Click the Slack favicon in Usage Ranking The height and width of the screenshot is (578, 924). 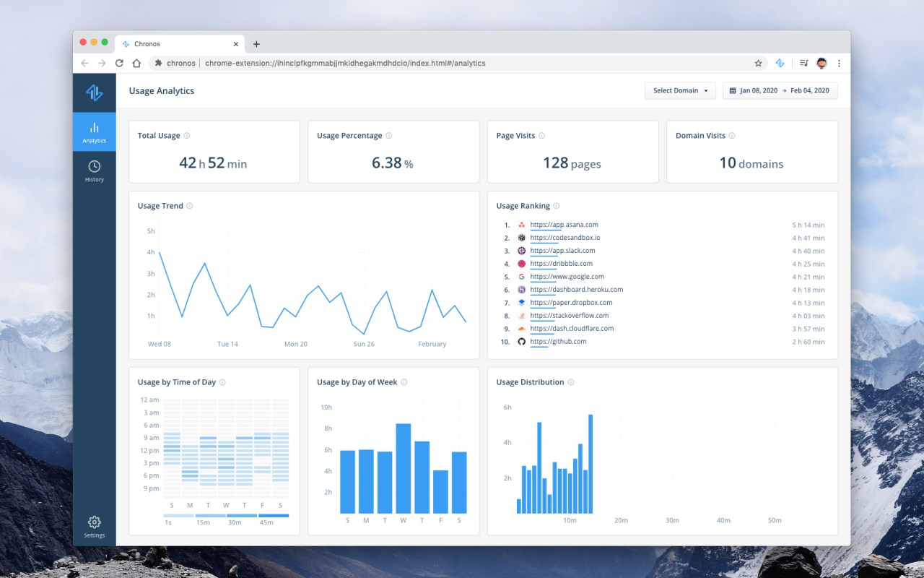pyautogui.click(x=522, y=251)
